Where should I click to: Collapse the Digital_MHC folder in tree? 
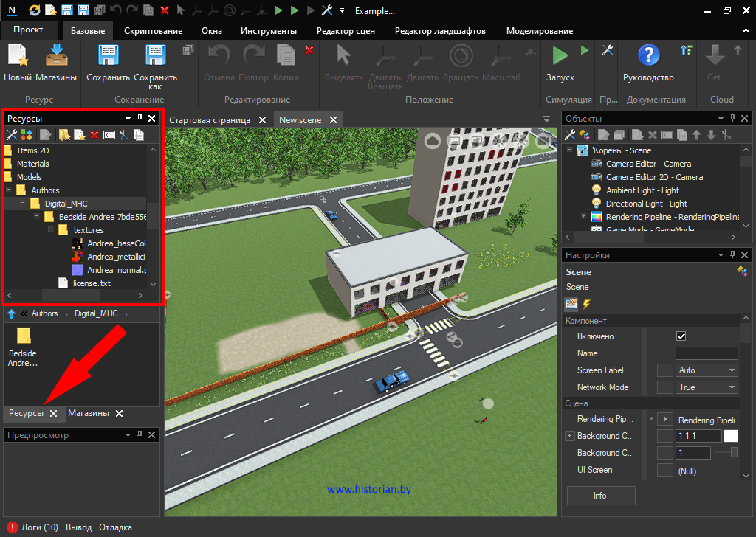(x=23, y=204)
